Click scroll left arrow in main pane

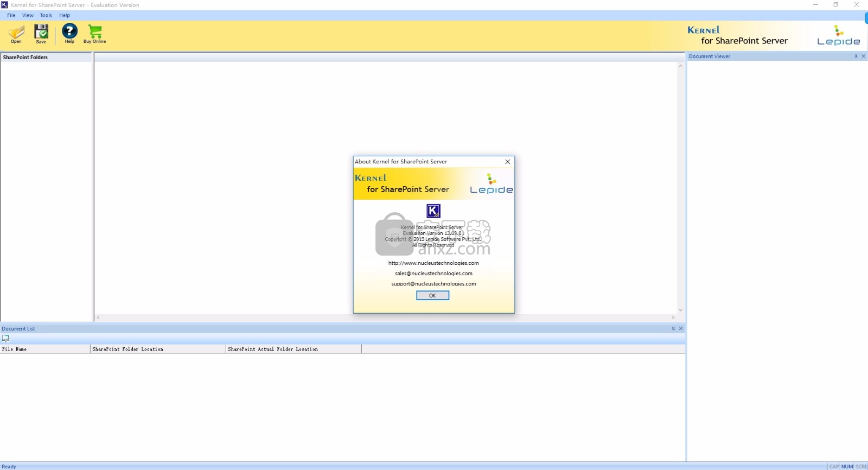(x=98, y=317)
